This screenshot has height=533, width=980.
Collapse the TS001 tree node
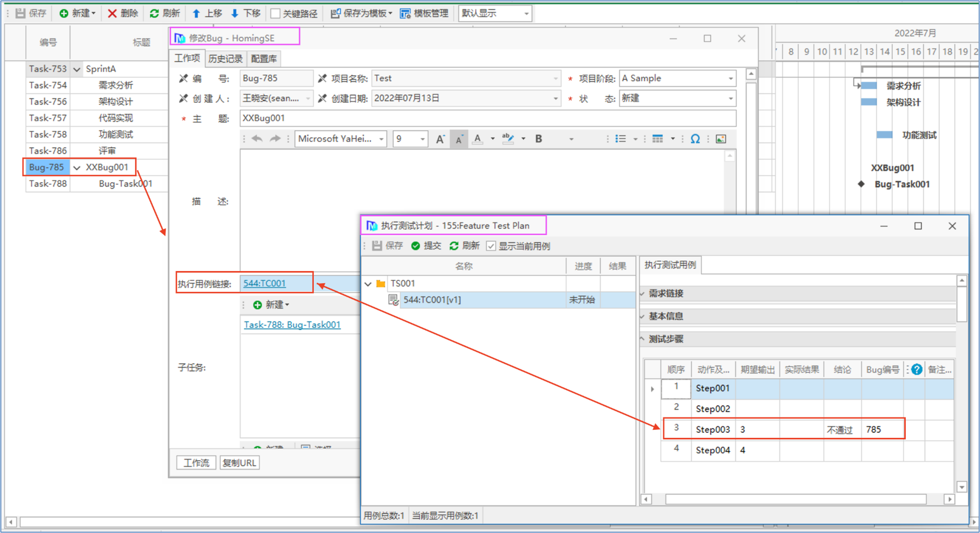[x=368, y=283]
